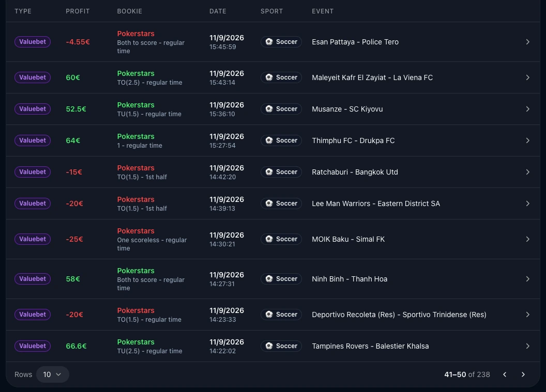Click the 41–50 of 238 page indicator

click(x=467, y=374)
